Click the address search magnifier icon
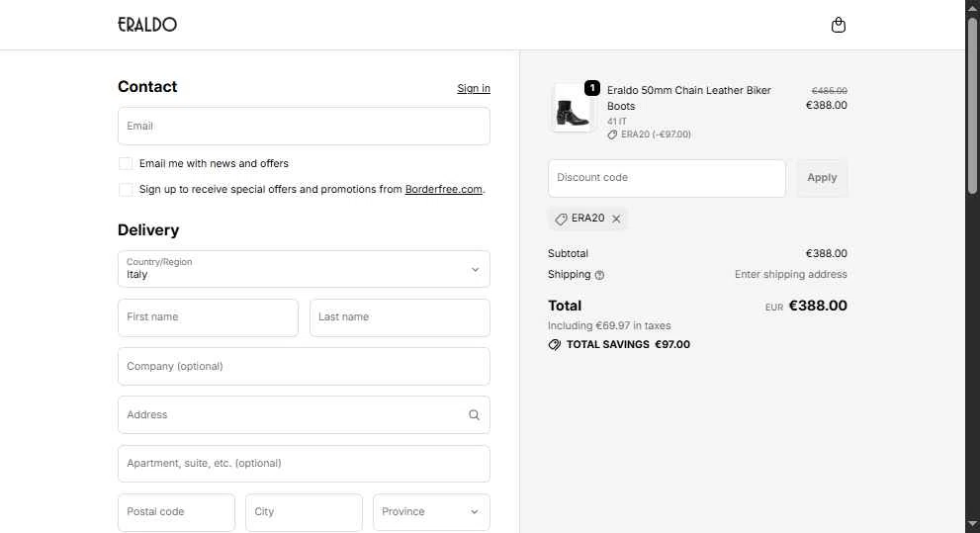This screenshot has height=533, width=980. click(475, 415)
